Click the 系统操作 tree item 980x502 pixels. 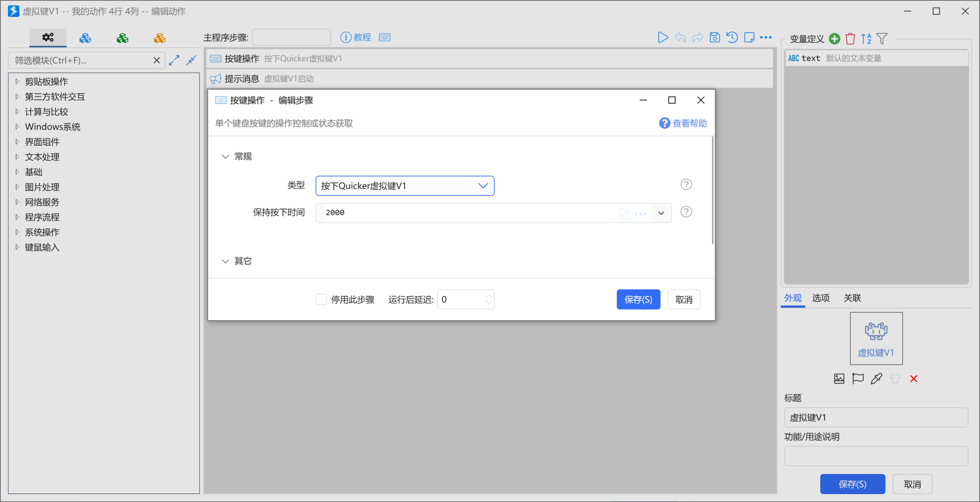[x=42, y=232]
